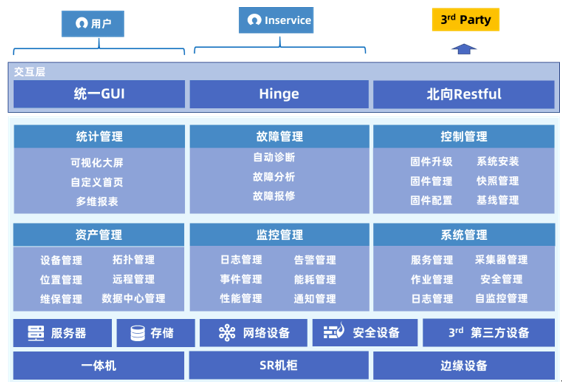Viewport: 562px width, 382px height.
Task: Click 快照管理 entry
Action: pyautogui.click(x=498, y=181)
